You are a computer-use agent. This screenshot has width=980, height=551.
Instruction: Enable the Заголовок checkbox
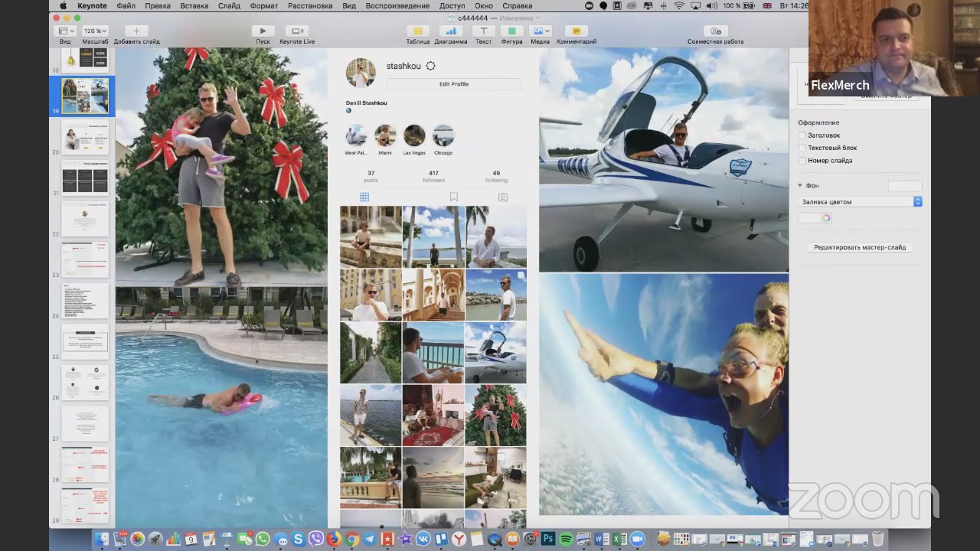pyautogui.click(x=802, y=135)
